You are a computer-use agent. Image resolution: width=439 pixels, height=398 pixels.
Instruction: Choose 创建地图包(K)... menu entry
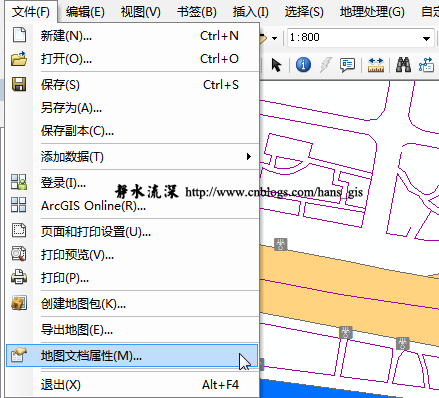(x=132, y=303)
